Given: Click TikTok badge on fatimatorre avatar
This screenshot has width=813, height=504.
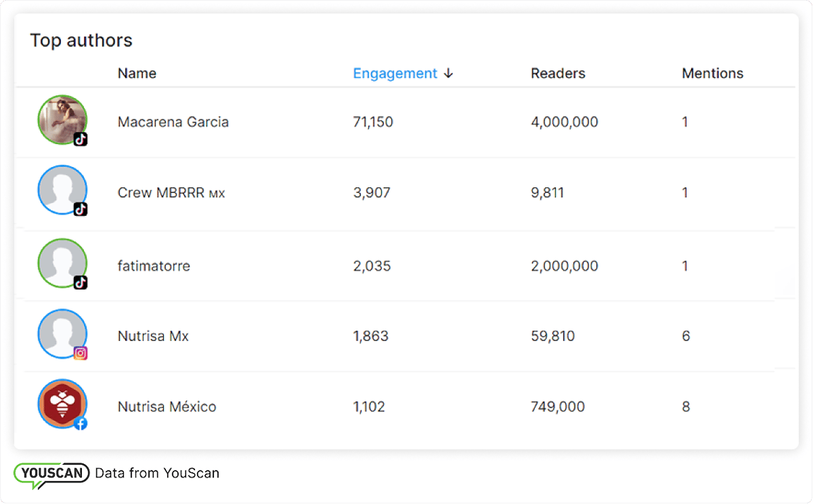Looking at the screenshot, I should (80, 282).
